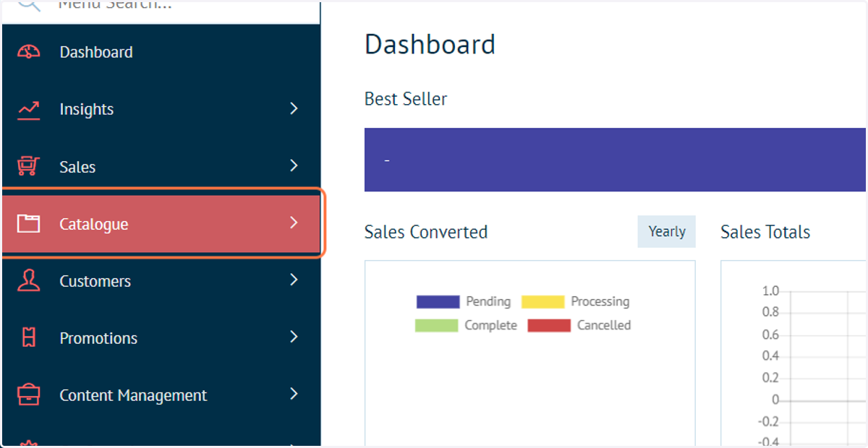Click the Dashboard gauge icon
The image size is (868, 448).
tap(28, 52)
